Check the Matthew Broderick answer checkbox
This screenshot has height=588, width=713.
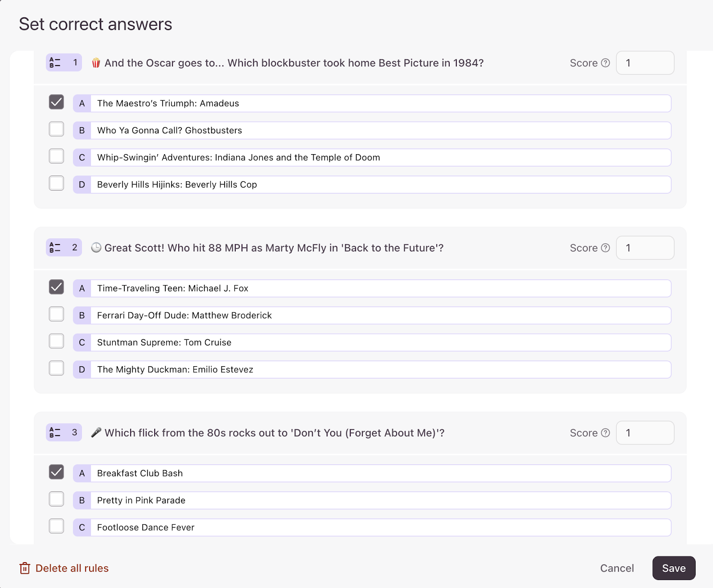tap(57, 314)
